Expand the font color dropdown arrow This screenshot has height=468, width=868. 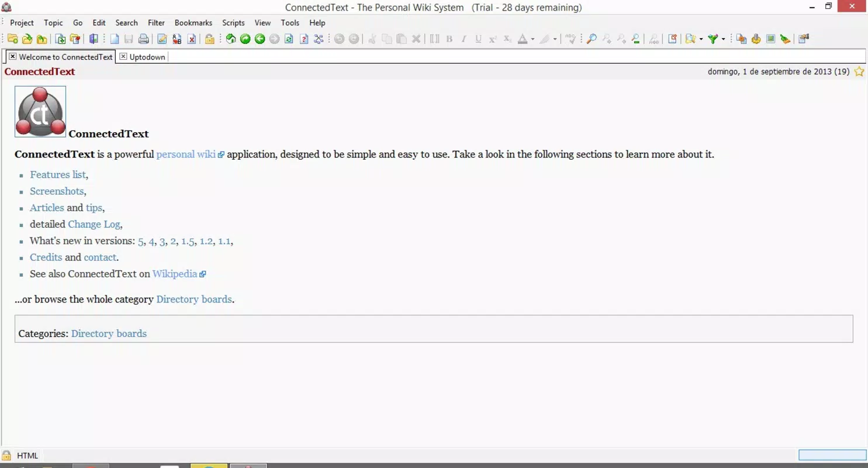pyautogui.click(x=532, y=39)
